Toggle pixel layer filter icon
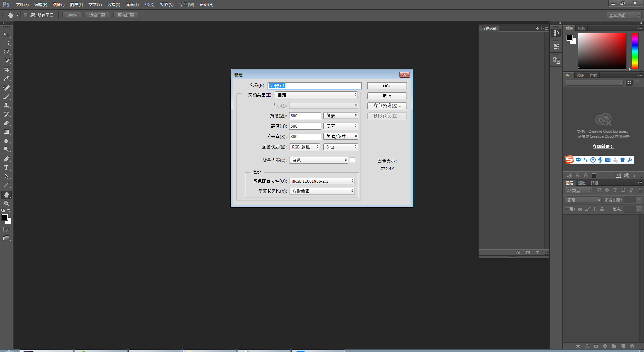This screenshot has height=352, width=644. pos(599,190)
